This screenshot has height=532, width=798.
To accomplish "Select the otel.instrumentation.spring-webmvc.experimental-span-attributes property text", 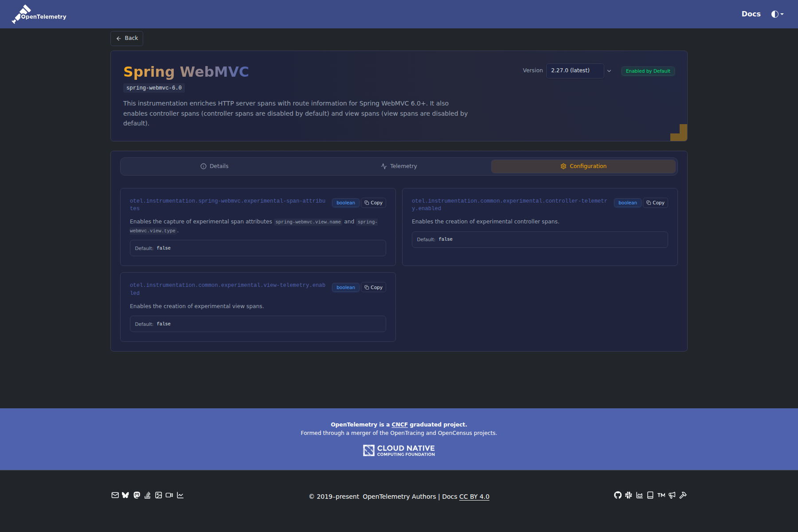I will pyautogui.click(x=227, y=205).
